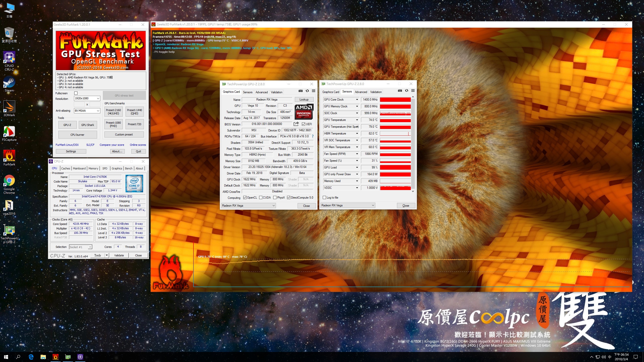The width and height of the screenshot is (644, 362).
Task: Click the Bus Interface question mark icon
Action: pyautogui.click(x=313, y=136)
